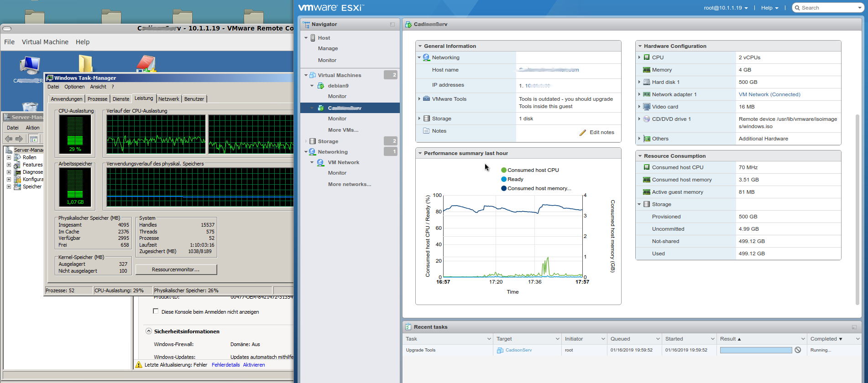Click the Search input field in ESXi header
Screen dimensions: 868x383
pyautogui.click(x=829, y=8)
